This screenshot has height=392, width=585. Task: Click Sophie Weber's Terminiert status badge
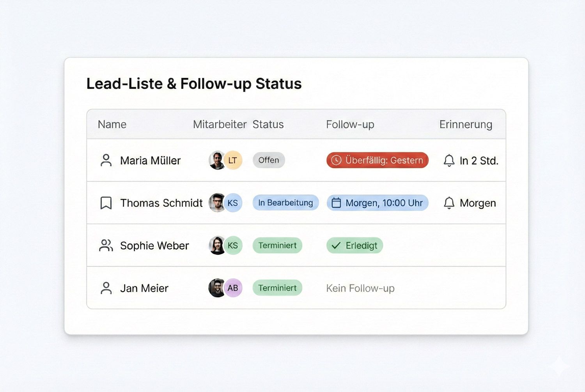(x=277, y=245)
